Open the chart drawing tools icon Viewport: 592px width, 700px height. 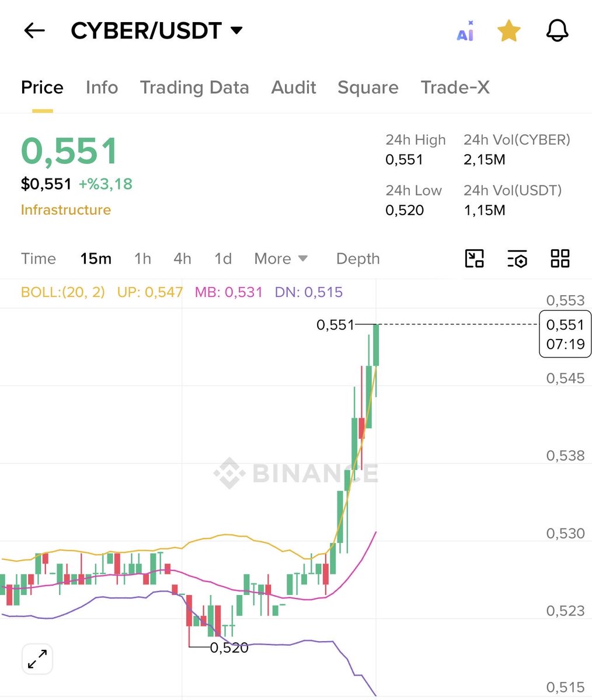coord(474,258)
